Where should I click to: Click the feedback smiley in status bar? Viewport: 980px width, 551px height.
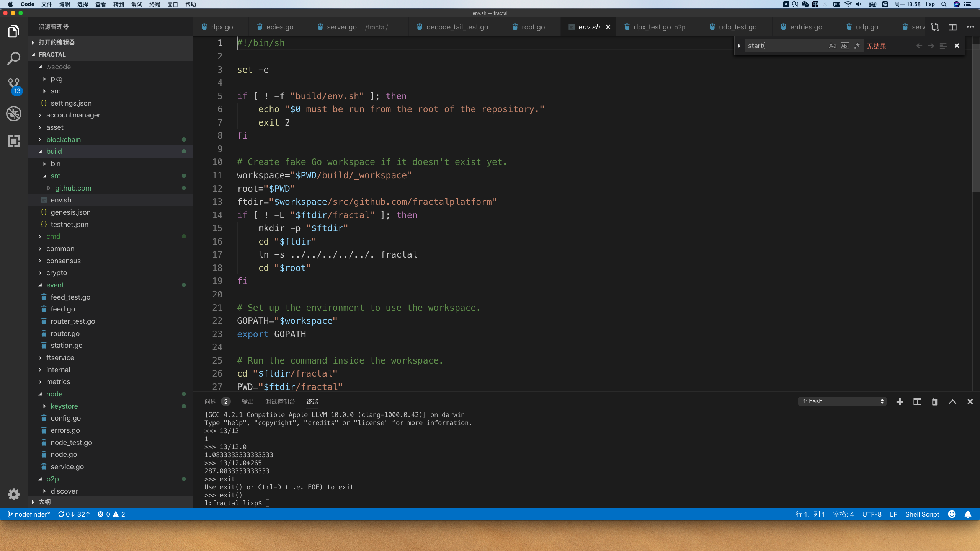(952, 514)
